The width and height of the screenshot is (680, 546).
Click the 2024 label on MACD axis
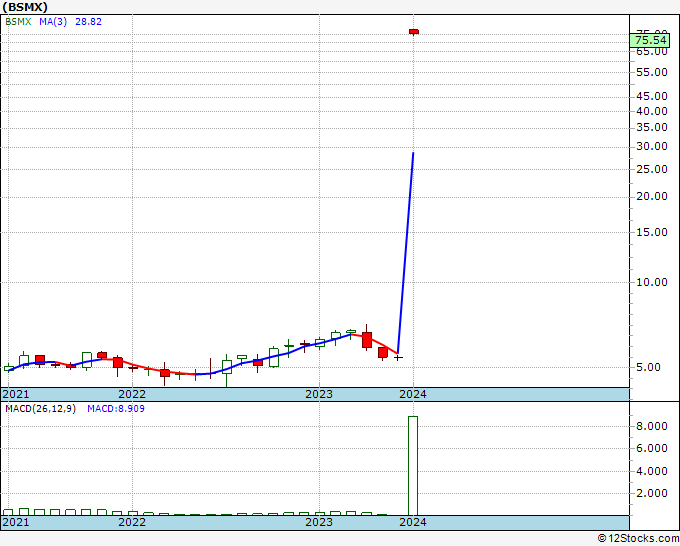412,522
